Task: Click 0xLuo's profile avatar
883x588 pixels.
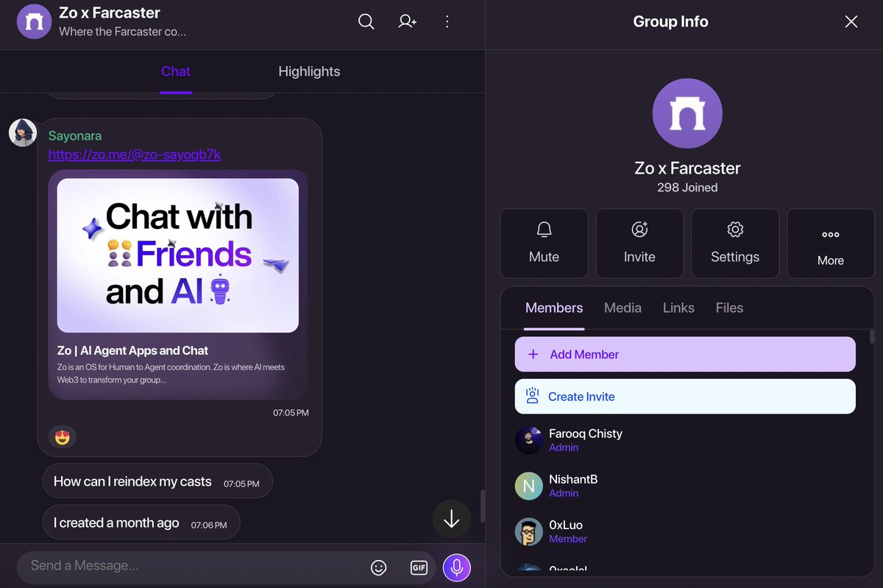Action: (529, 531)
